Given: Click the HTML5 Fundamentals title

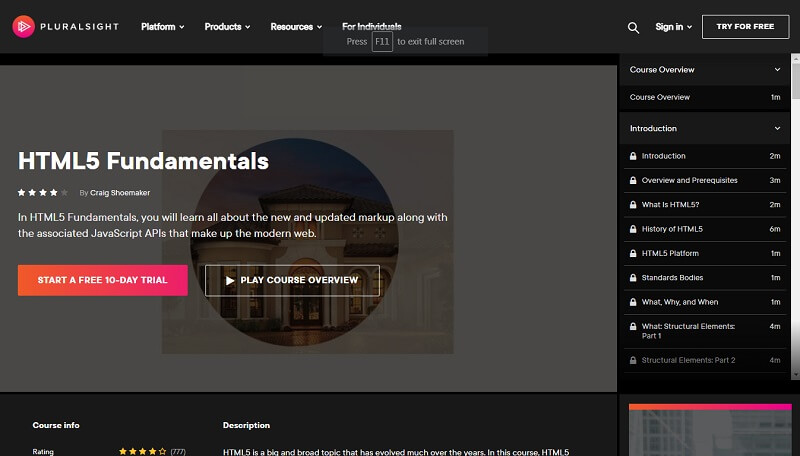Looking at the screenshot, I should tap(143, 161).
